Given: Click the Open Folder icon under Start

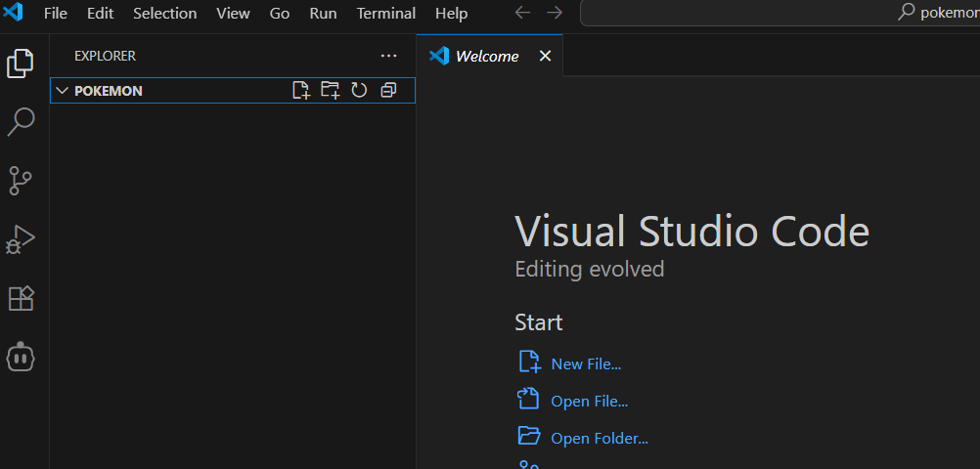Looking at the screenshot, I should pos(529,435).
